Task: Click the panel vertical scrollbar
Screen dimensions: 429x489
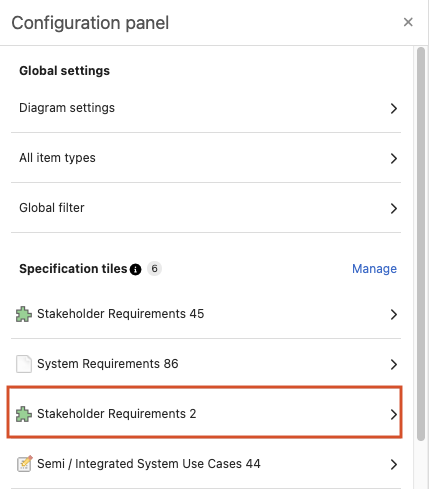Action: coord(421,244)
